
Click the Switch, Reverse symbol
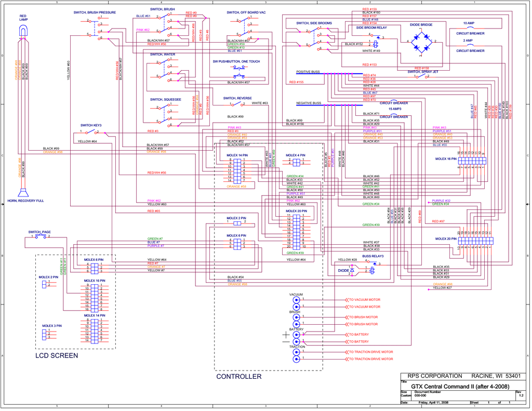[238, 105]
